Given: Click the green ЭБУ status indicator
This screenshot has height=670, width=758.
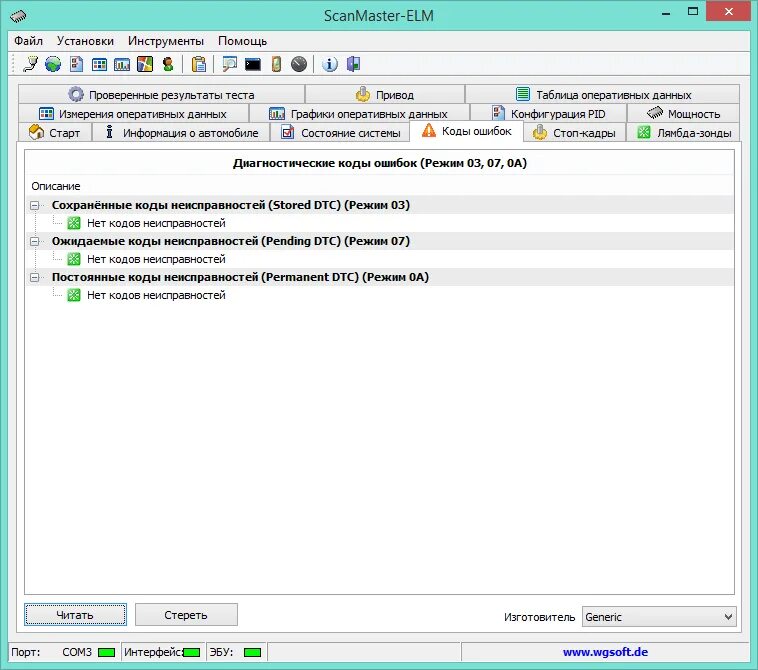Looking at the screenshot, I should (252, 653).
